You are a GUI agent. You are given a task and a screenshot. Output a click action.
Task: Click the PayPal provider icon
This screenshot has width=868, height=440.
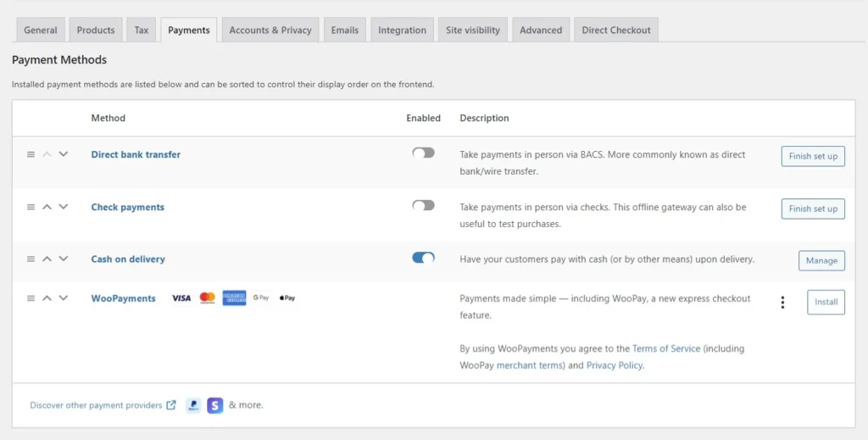click(193, 405)
